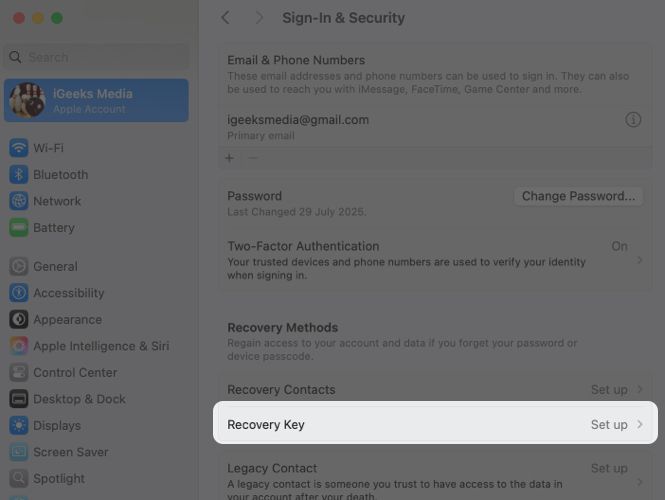This screenshot has height=500, width=665.
Task: Click the General gear icon
Action: click(19, 266)
